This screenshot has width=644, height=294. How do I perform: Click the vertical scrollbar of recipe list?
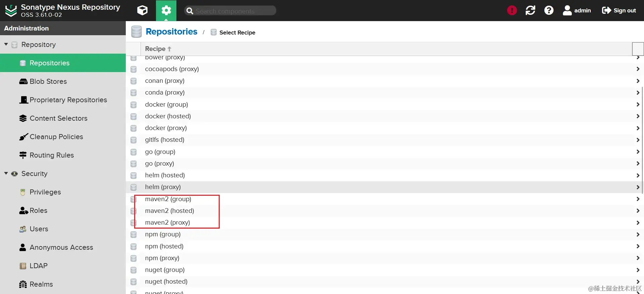click(x=642, y=139)
